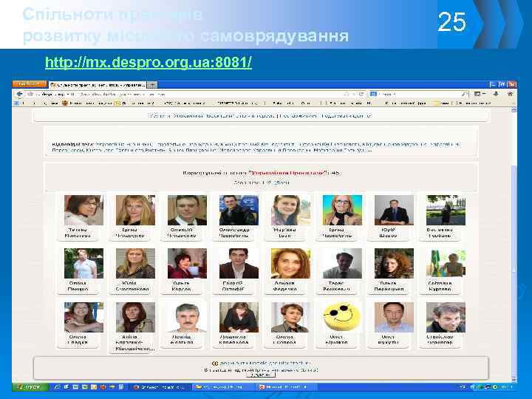Click the name label 'Тарас' under photo
The height and width of the screenshot is (399, 532).
coord(336,283)
